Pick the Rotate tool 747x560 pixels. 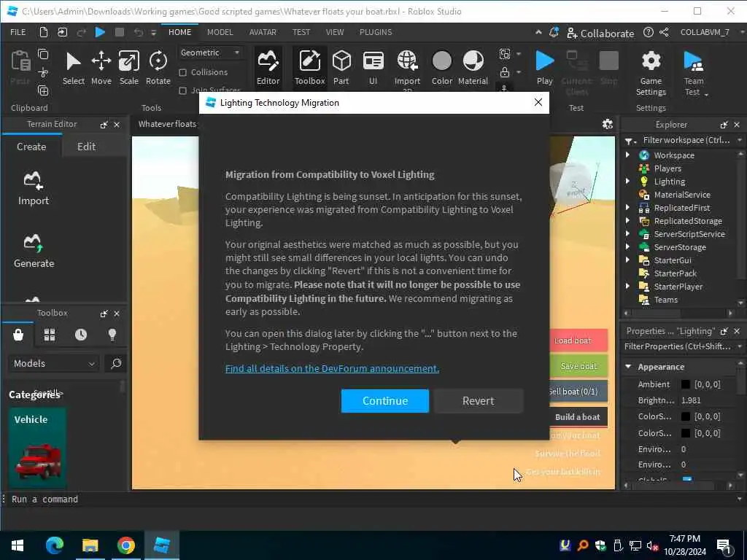tap(158, 69)
